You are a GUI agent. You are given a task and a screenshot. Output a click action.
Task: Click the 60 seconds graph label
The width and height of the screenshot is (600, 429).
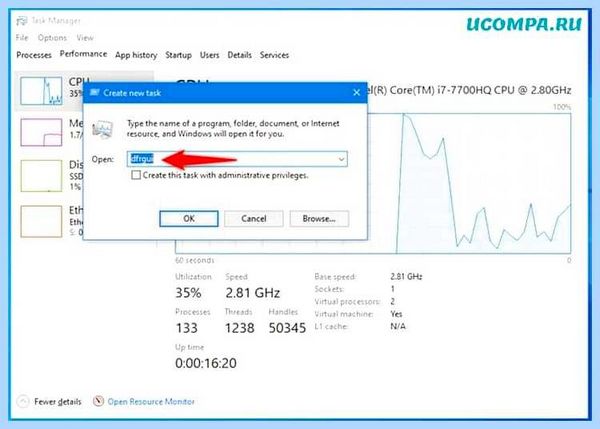coord(194,260)
